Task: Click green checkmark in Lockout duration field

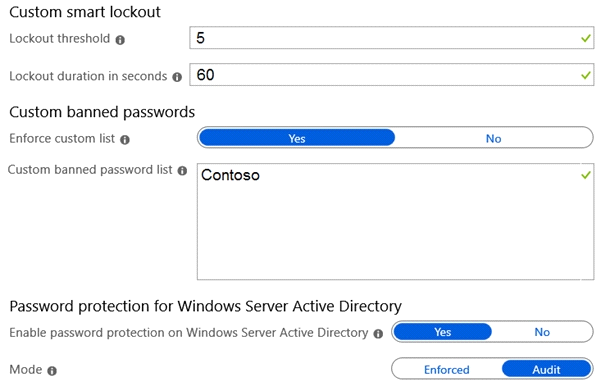Action: pos(585,75)
